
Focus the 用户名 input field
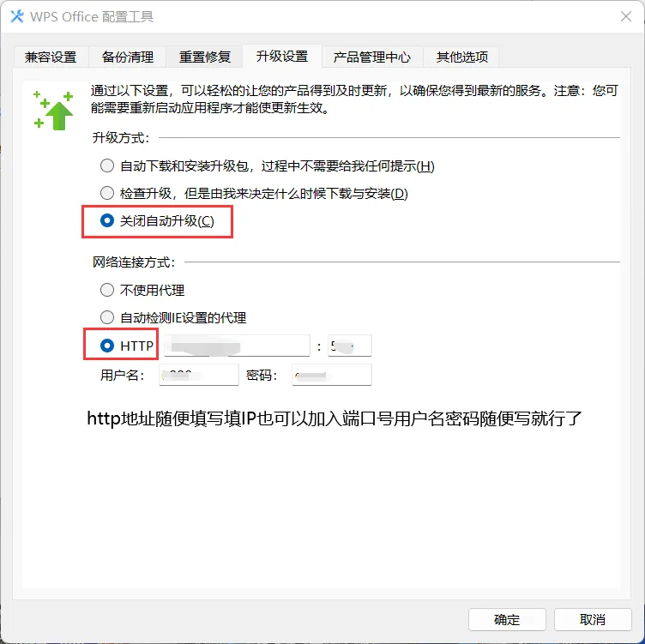click(x=199, y=375)
